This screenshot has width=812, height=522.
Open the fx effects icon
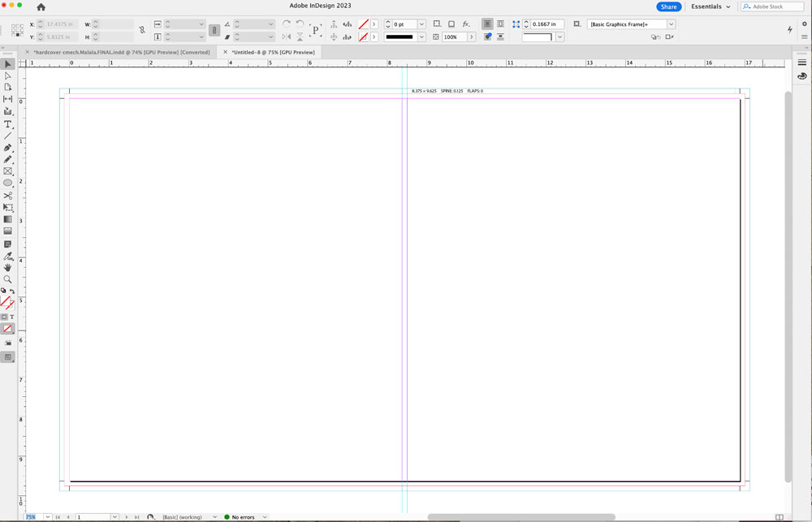point(466,24)
